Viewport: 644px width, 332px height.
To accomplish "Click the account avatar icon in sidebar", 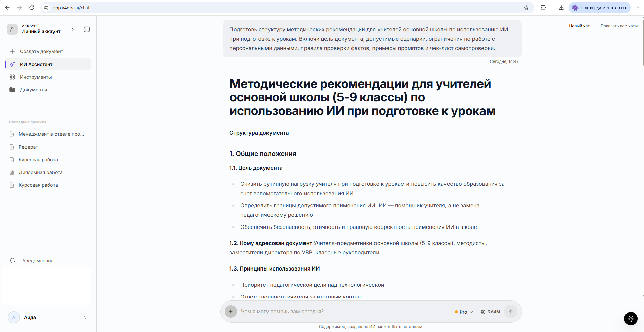I will point(12,29).
